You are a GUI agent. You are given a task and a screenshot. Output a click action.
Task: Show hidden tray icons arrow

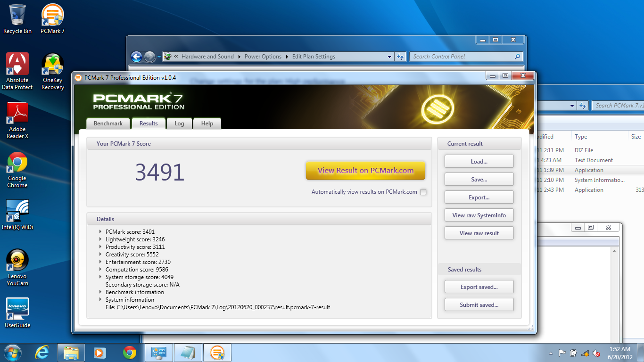point(551,353)
